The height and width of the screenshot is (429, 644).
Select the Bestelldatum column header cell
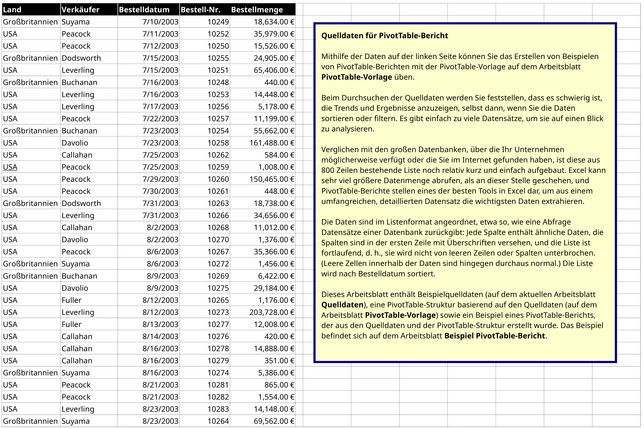pos(148,9)
